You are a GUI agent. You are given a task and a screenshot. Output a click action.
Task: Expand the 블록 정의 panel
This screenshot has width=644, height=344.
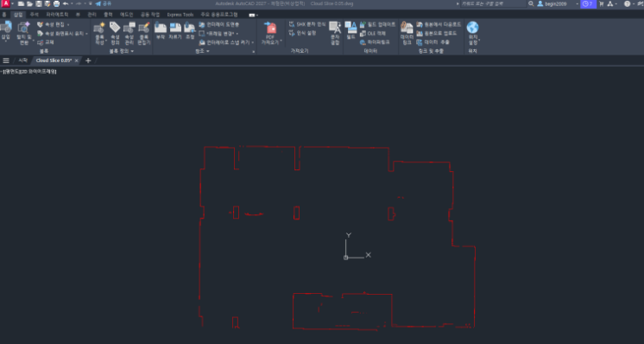click(x=122, y=51)
